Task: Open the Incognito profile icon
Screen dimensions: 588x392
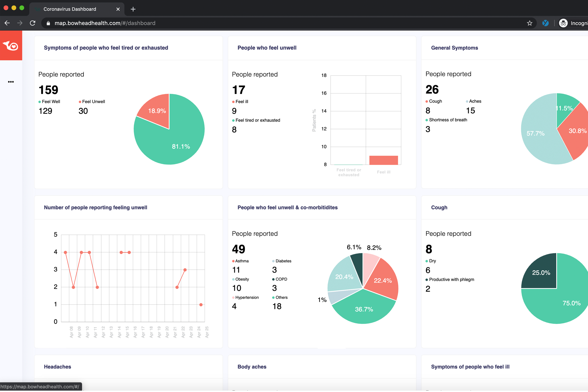Action: pos(563,23)
